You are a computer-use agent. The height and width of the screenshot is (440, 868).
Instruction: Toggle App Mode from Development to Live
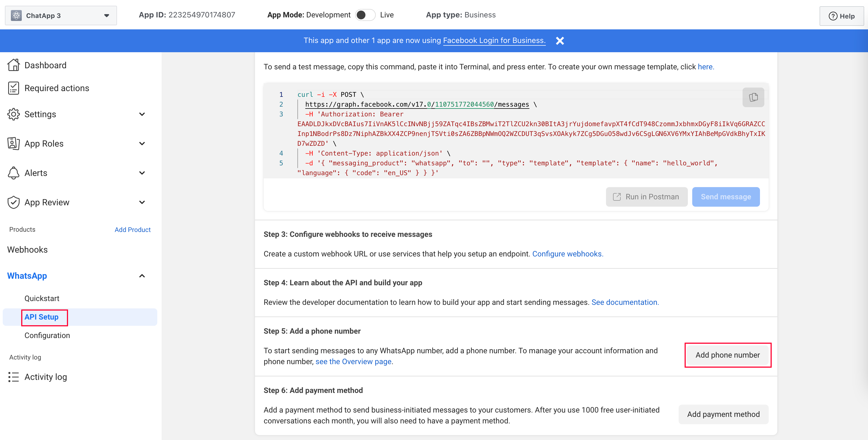365,15
